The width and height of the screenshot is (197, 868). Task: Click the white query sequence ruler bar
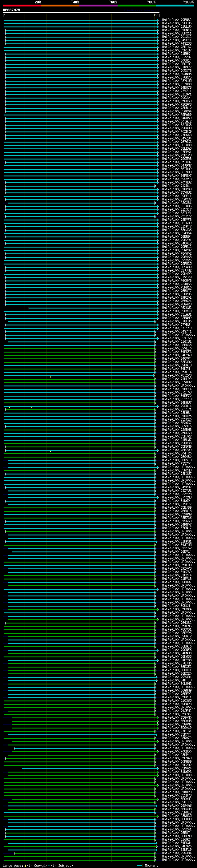81,13
